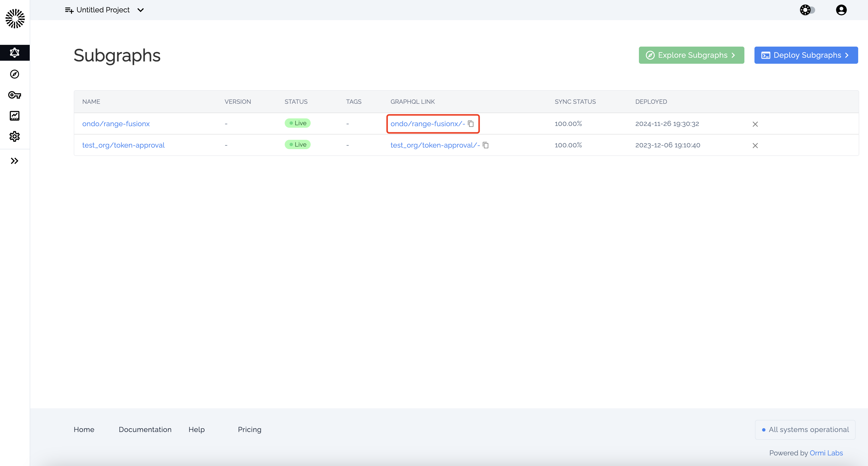
Task: Click the GRAPHQL LINK column header
Action: click(x=412, y=102)
